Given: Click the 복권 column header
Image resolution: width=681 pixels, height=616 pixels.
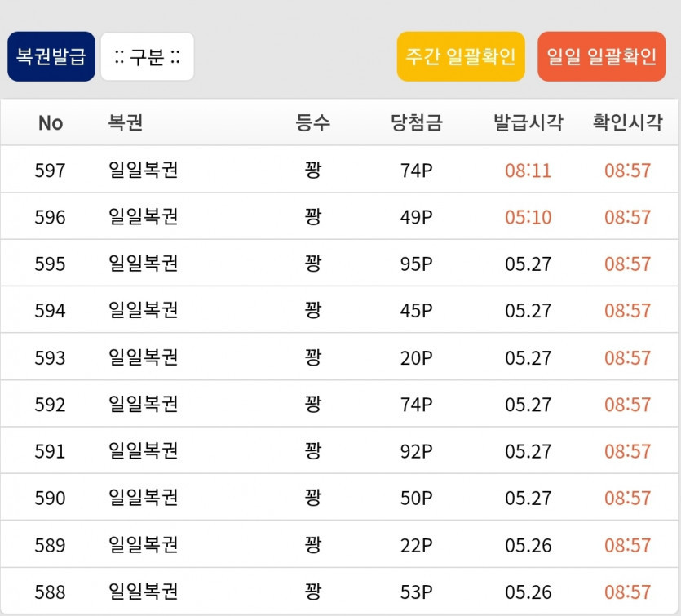Looking at the screenshot, I should (126, 122).
